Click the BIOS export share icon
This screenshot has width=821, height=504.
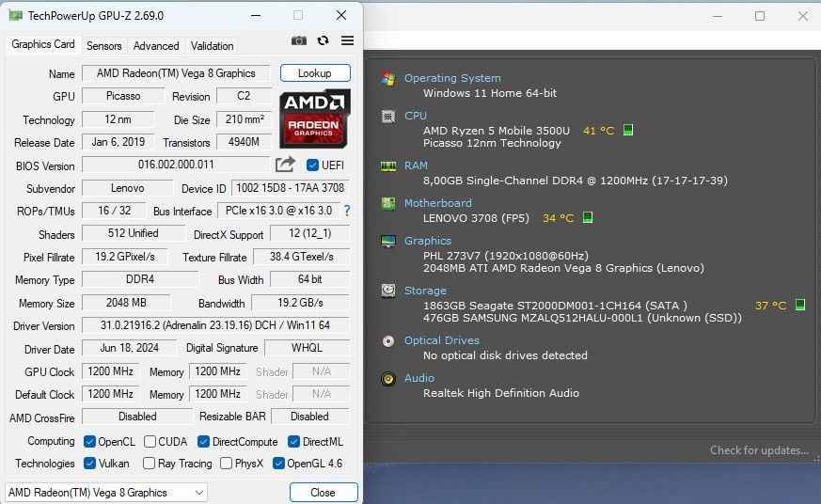pyautogui.click(x=285, y=165)
